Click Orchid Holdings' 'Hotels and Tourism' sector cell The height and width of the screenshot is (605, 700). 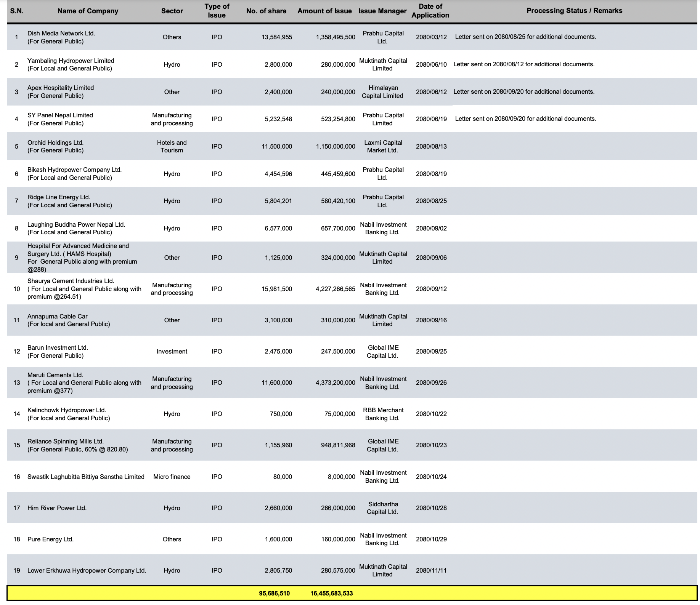pos(172,147)
